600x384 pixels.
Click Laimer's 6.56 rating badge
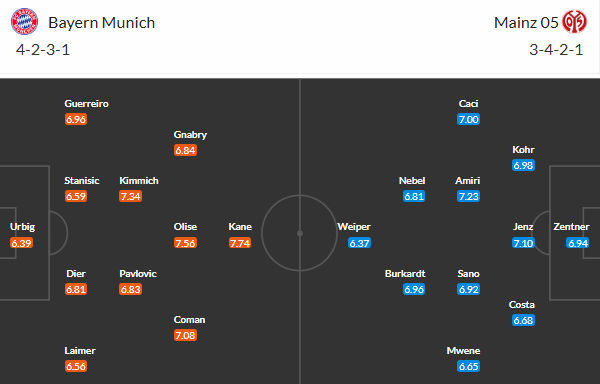coord(76,366)
